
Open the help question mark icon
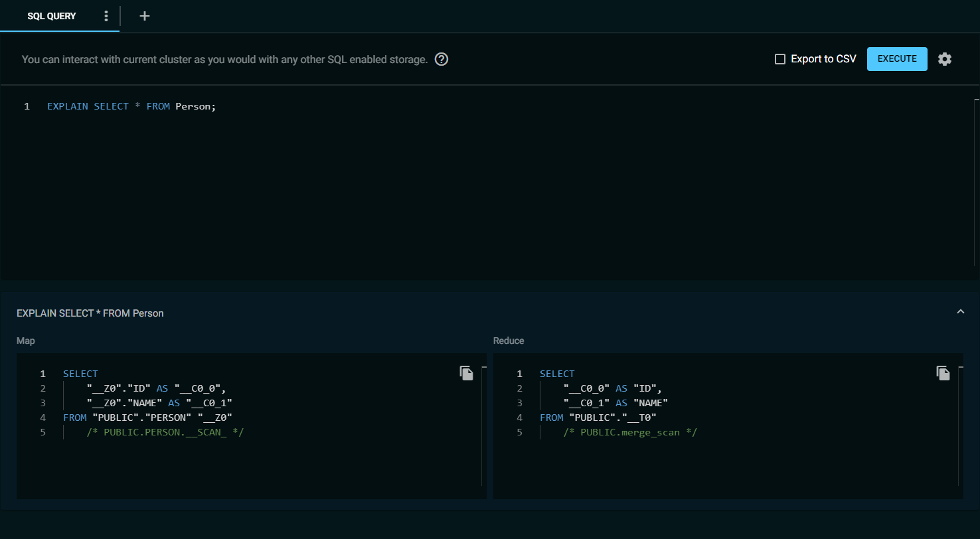tap(442, 59)
